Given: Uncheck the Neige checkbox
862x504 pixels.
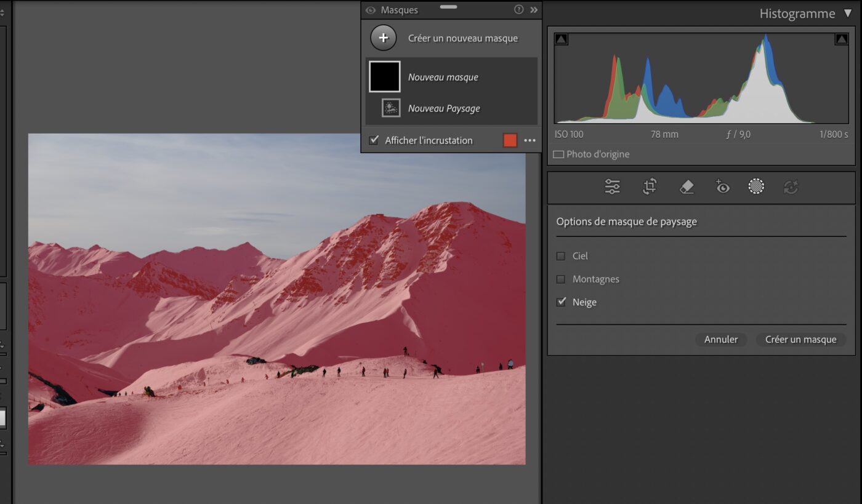Looking at the screenshot, I should [561, 302].
